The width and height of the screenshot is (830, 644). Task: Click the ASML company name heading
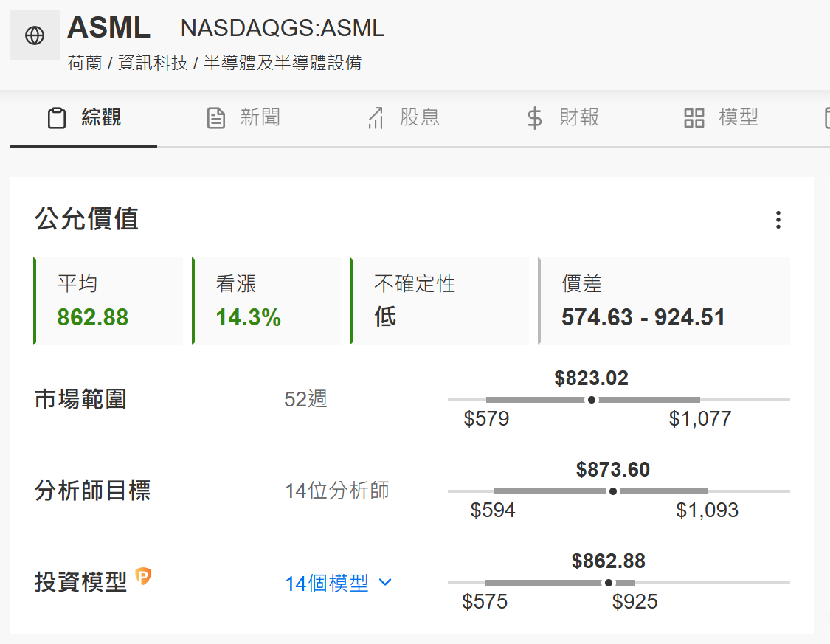109,27
